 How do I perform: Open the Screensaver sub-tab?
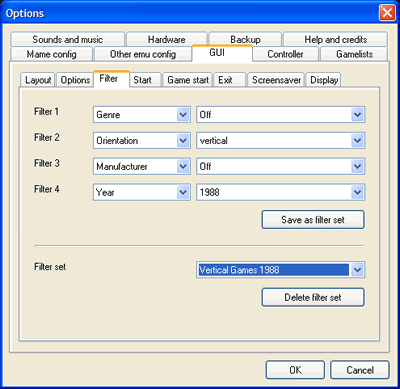(x=276, y=80)
